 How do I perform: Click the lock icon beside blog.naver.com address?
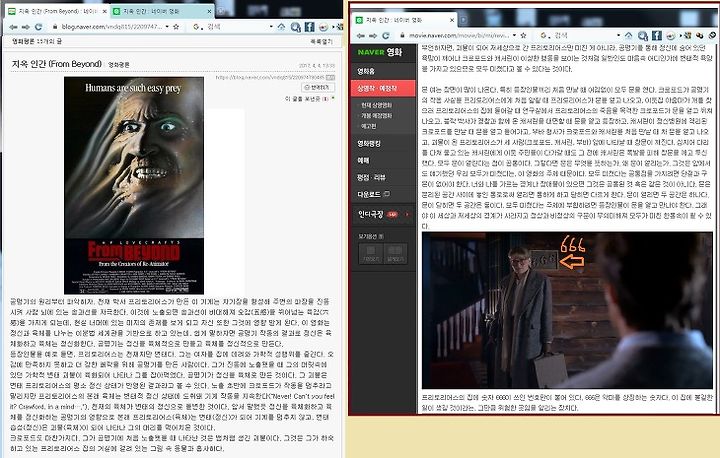(55, 27)
